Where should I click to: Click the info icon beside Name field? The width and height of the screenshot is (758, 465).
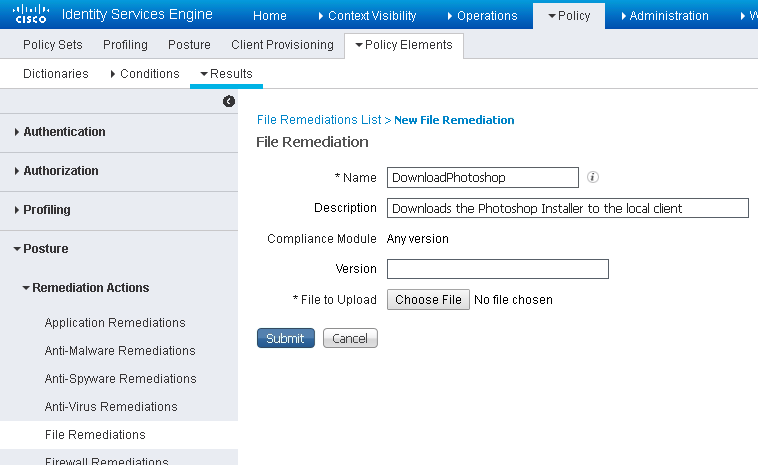point(592,177)
